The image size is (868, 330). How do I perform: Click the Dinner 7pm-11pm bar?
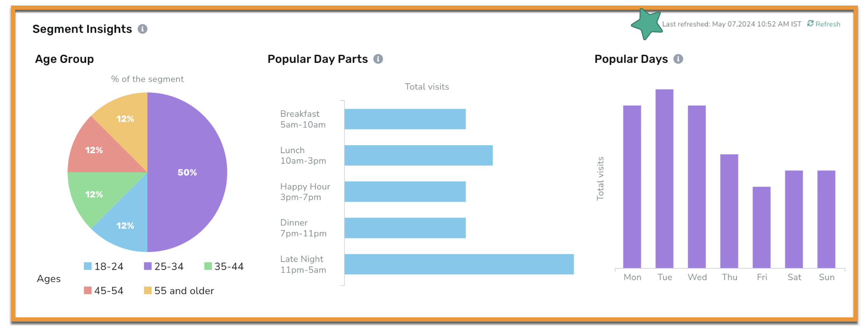point(405,228)
